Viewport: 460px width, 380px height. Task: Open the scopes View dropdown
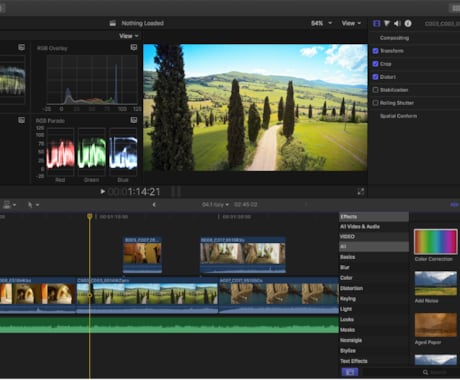click(x=129, y=36)
